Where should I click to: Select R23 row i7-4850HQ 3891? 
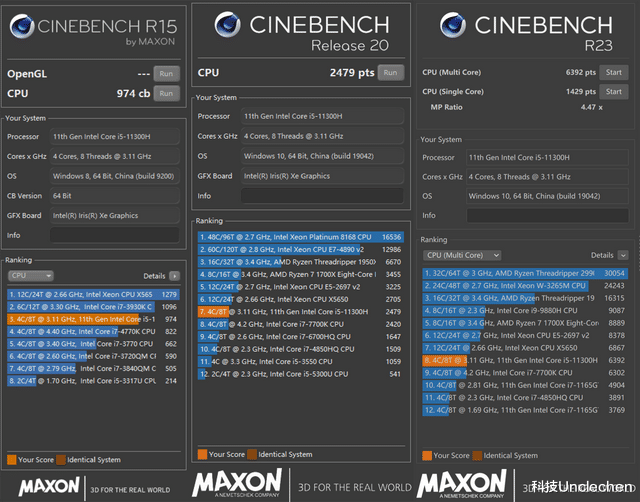tap(525, 398)
